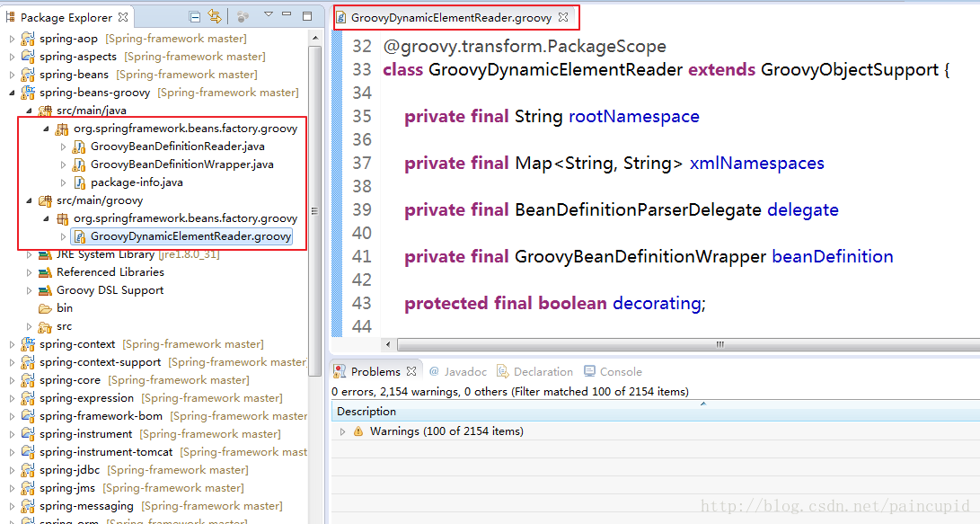Click class name GroovyObjectSupport in editor
This screenshot has width=980, height=524.
click(x=850, y=70)
